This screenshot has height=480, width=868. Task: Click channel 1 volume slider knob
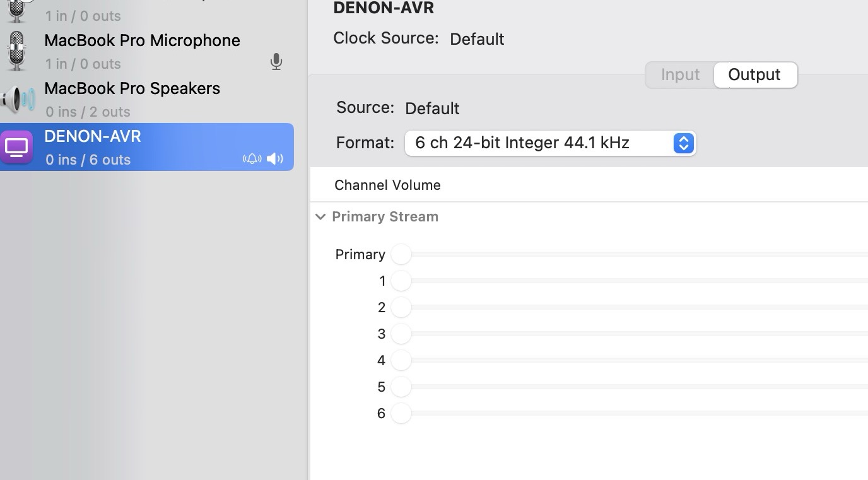pos(401,281)
